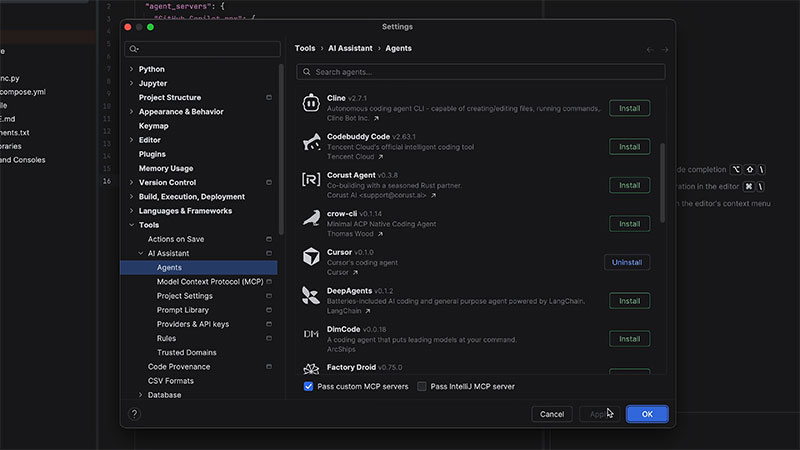Uninstall the Cursor agent
The height and width of the screenshot is (450, 800).
coord(627,262)
